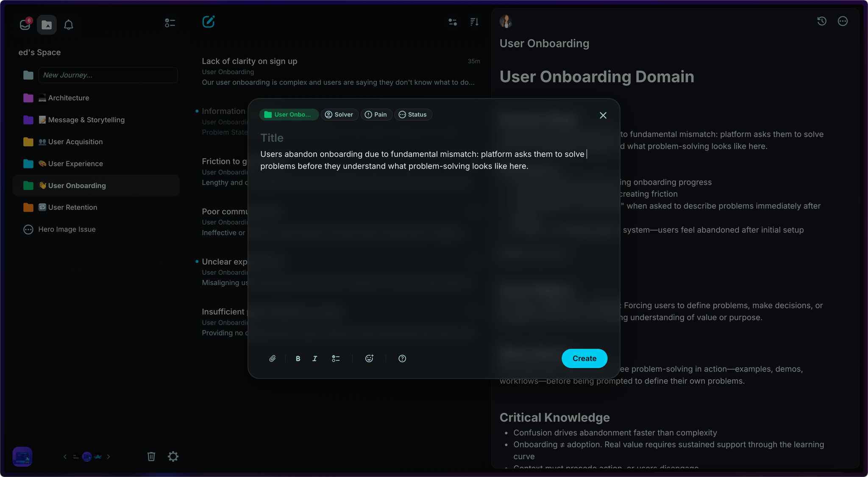
Task: Open the version history icon
Action: coord(821,21)
